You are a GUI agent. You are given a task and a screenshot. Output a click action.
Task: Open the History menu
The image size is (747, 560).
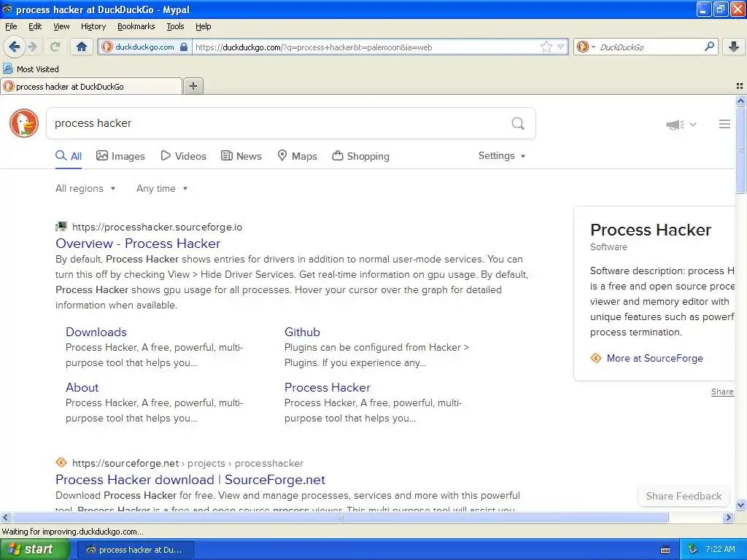[93, 26]
